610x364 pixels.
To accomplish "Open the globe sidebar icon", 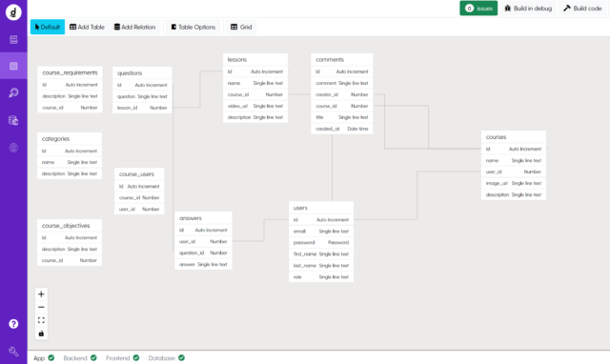I will [x=13, y=148].
